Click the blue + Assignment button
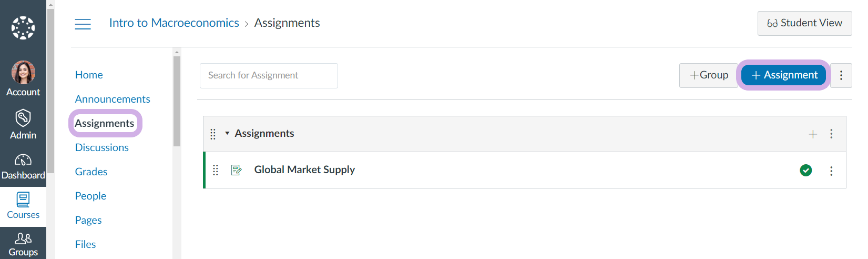Viewport: 868px width, 259px height. [784, 75]
